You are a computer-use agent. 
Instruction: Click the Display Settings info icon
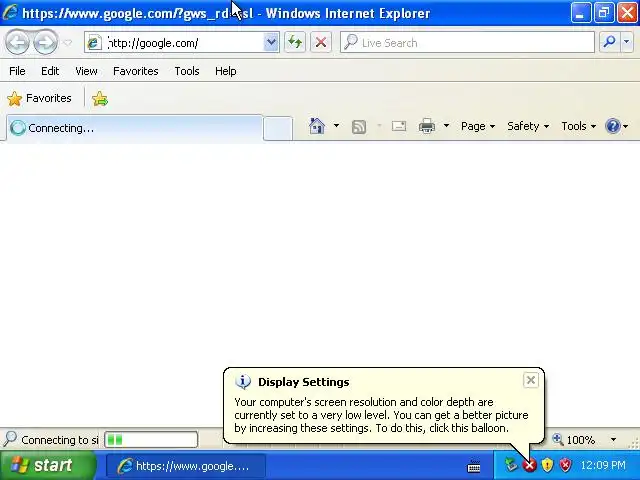click(x=243, y=382)
